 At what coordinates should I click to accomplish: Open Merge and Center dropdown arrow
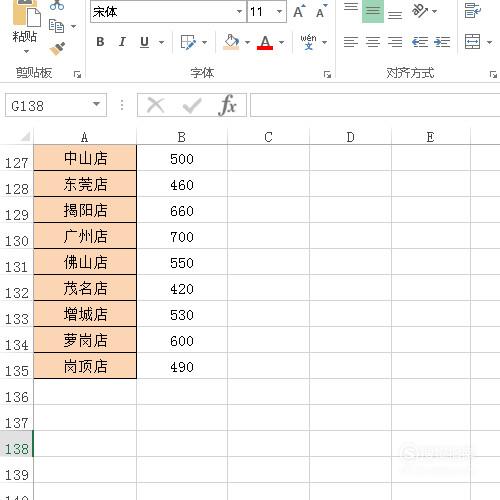coord(489,42)
